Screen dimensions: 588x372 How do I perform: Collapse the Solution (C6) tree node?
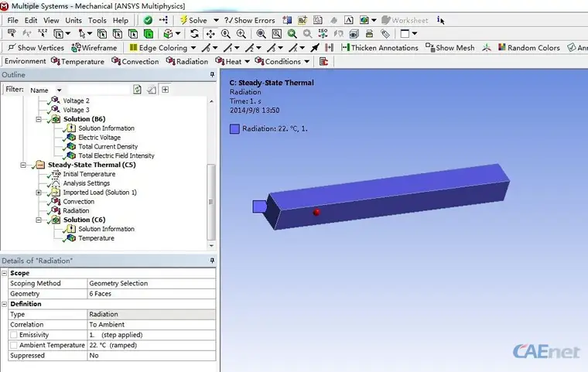click(x=39, y=220)
